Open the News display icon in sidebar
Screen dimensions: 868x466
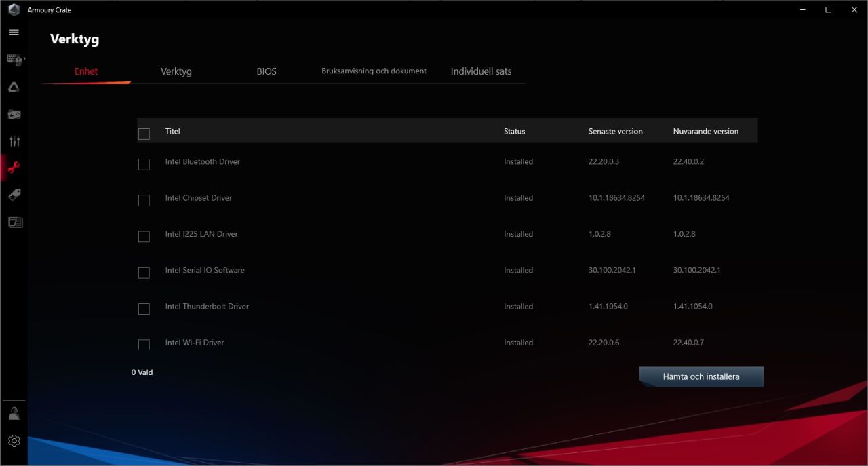click(14, 222)
